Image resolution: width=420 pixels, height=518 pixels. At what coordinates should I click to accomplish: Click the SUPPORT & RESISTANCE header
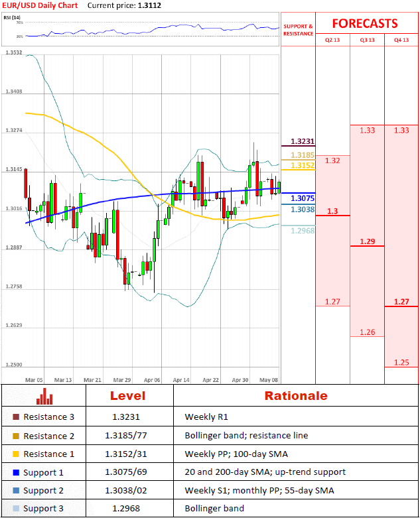click(298, 30)
